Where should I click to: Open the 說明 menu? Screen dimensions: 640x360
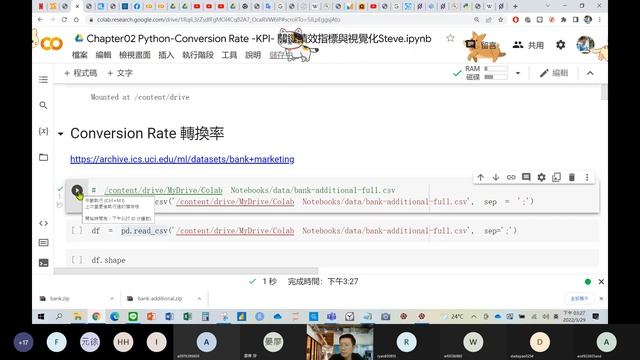[x=253, y=55]
